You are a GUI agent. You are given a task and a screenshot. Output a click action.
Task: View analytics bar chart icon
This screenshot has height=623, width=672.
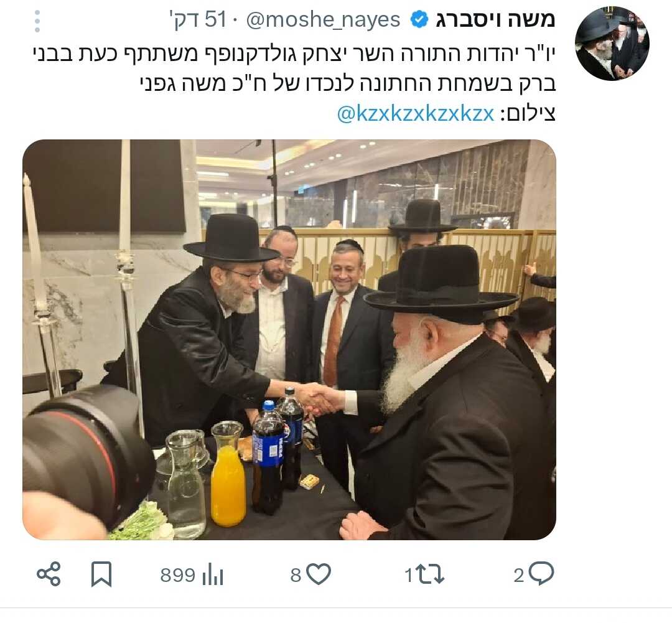click(x=213, y=574)
